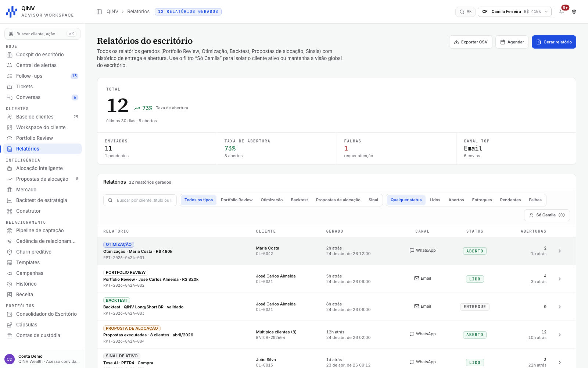Open Mercado icon in sidebar

click(10, 190)
